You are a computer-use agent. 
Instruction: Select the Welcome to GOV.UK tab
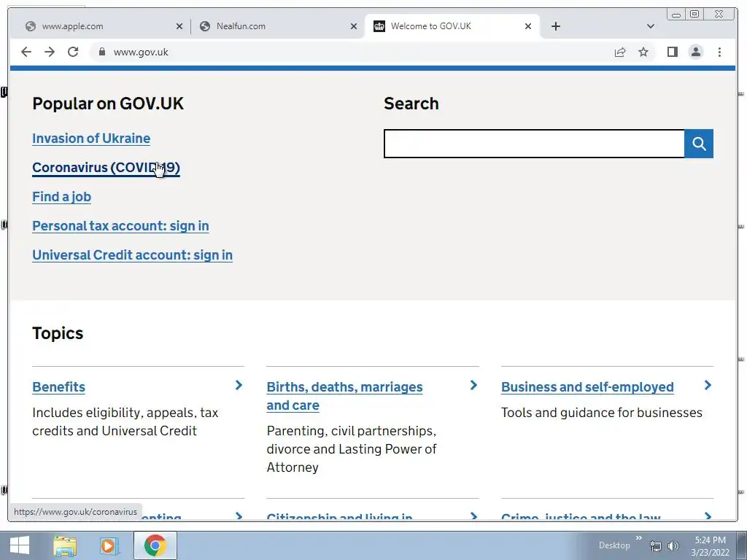pos(452,26)
